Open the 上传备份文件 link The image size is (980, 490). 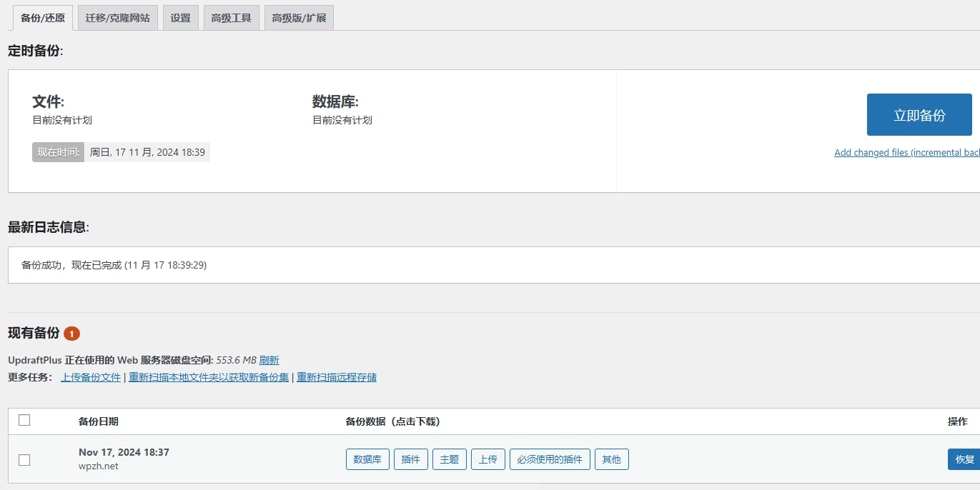[90, 376]
